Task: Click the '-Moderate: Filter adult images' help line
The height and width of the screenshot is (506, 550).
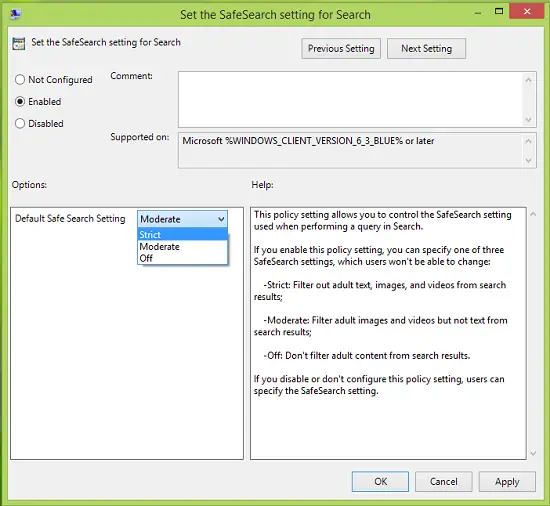Action: (381, 326)
